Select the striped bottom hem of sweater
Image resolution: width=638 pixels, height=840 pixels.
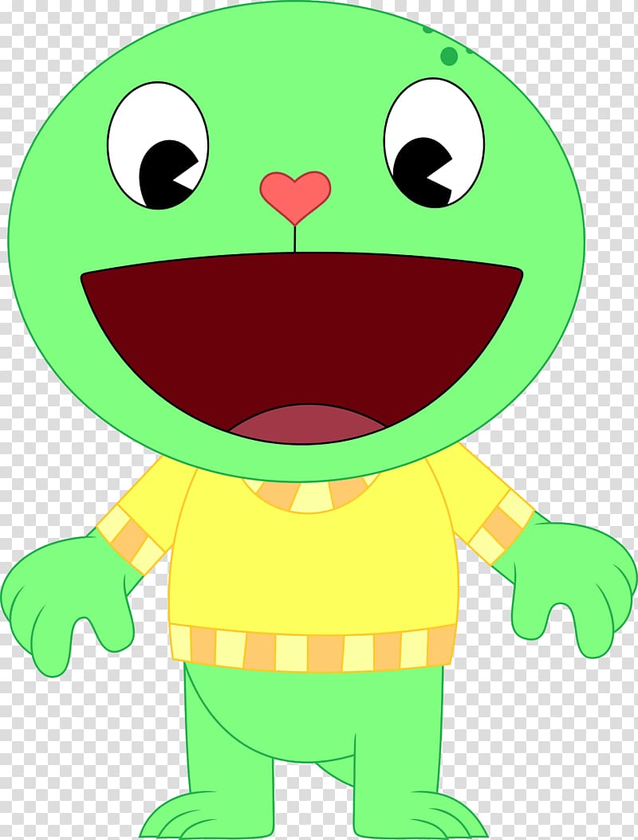pyautogui.click(x=311, y=649)
